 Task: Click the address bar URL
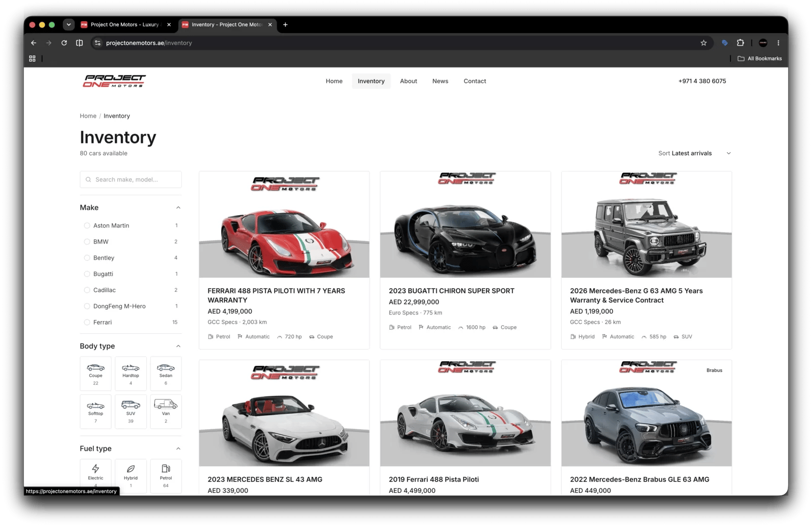(149, 43)
